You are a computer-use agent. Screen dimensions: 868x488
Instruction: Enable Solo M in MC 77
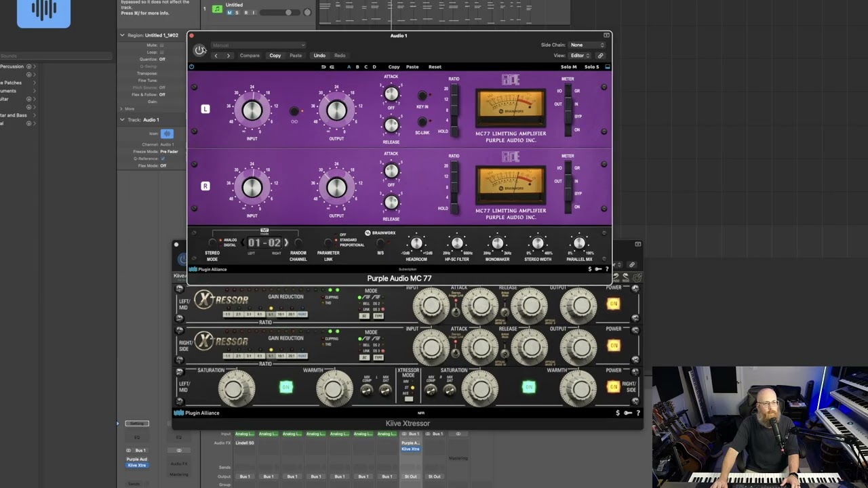click(x=568, y=67)
